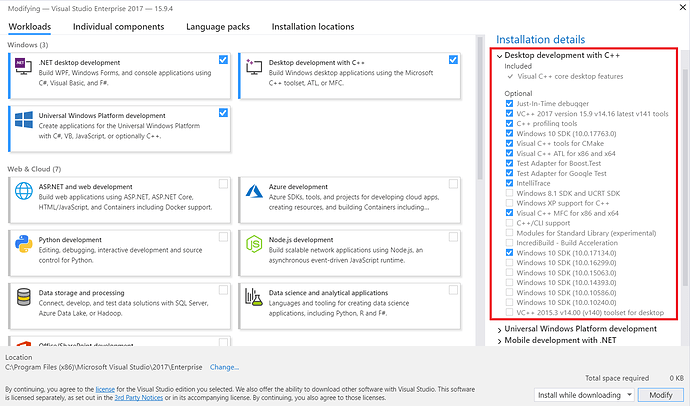Uncheck Universal Windows Platform development workload
Screen dimensions: 690x406
[223, 113]
